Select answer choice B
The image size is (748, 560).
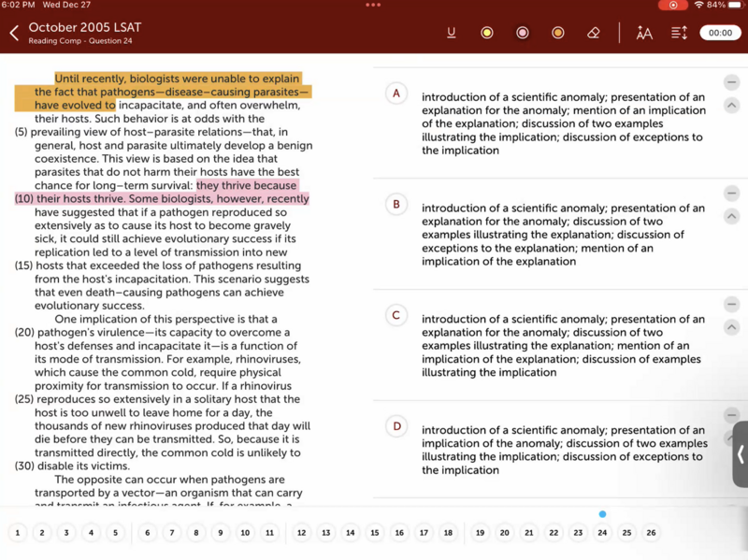(396, 204)
